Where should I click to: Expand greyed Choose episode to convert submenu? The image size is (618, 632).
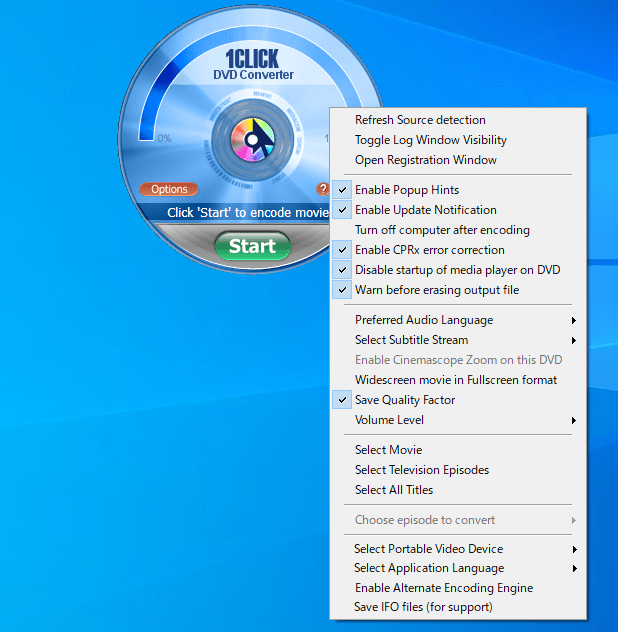[458, 520]
